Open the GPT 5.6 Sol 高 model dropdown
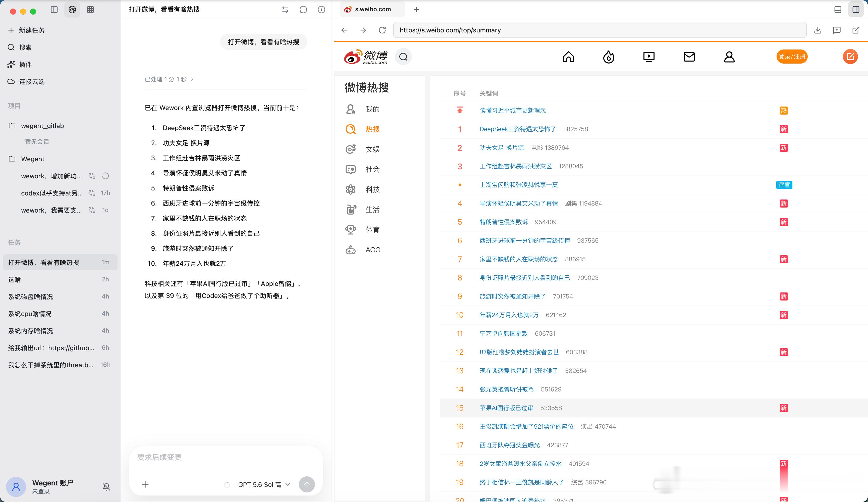This screenshot has height=502, width=868. tap(264, 484)
